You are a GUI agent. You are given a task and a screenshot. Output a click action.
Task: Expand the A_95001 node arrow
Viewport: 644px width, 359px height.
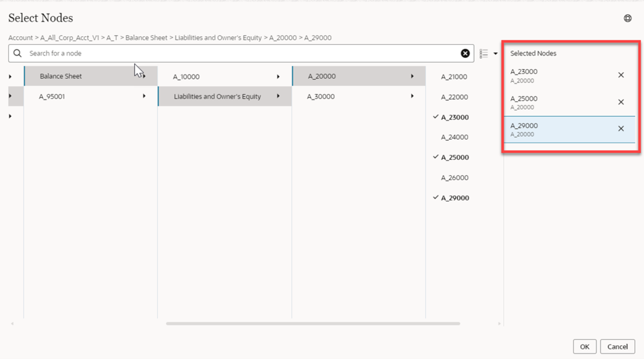coord(144,96)
